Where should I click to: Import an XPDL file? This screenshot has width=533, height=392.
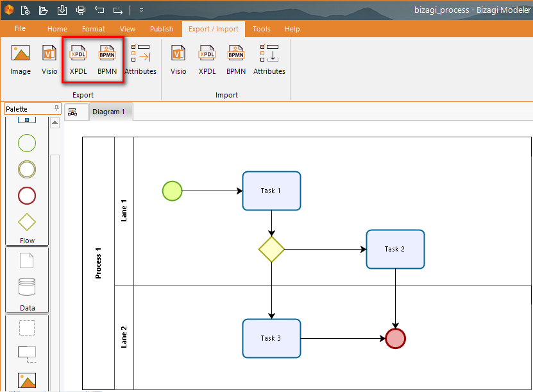pyautogui.click(x=207, y=59)
